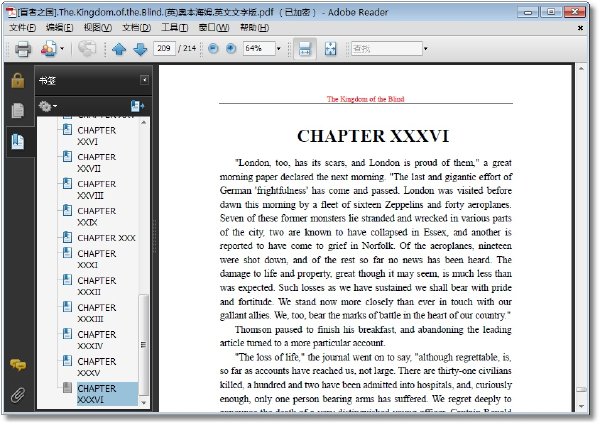Click fit one full page icon
This screenshot has width=600, height=425.
[330, 49]
